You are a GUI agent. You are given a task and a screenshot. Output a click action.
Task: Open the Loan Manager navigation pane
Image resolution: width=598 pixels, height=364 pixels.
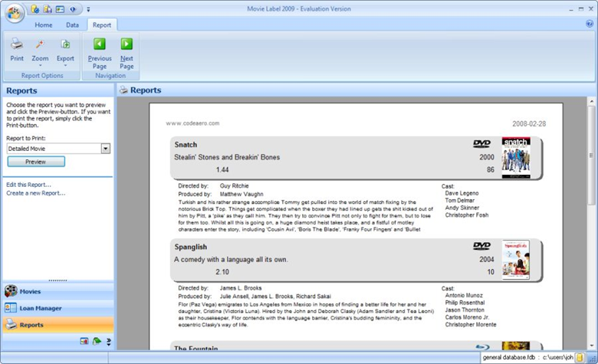coord(58,308)
